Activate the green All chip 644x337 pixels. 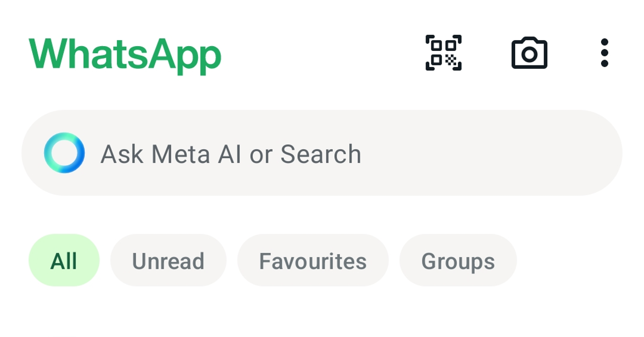(x=64, y=260)
